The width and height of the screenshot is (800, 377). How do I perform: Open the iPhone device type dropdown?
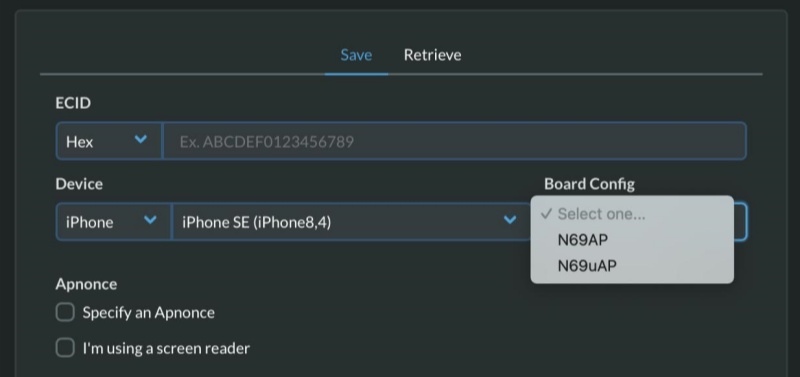114,221
